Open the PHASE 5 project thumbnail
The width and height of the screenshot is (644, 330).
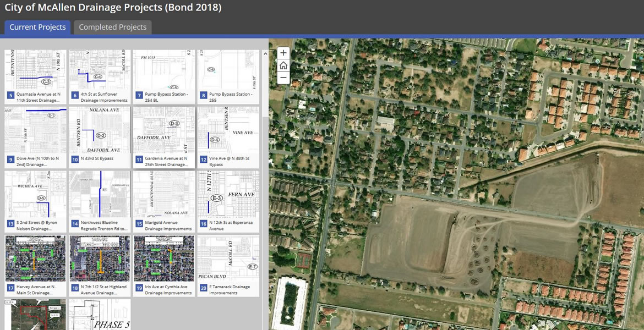(100, 315)
